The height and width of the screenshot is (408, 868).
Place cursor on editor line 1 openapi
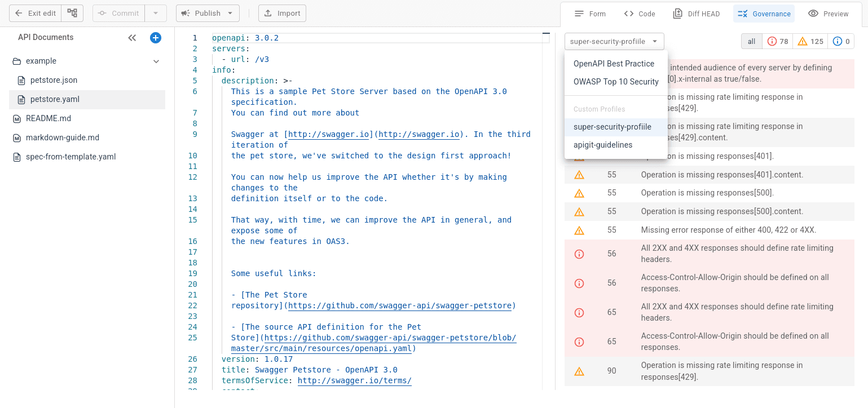tap(245, 38)
